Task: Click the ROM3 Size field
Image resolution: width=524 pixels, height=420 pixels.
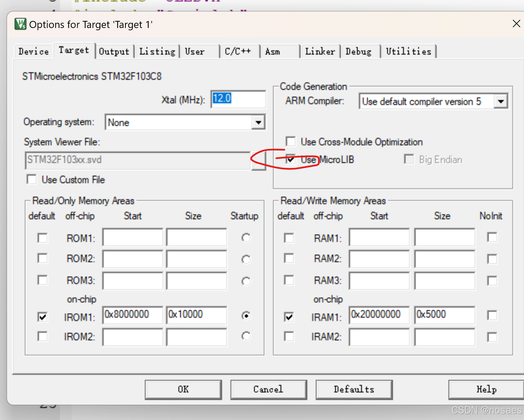Action: point(197,281)
